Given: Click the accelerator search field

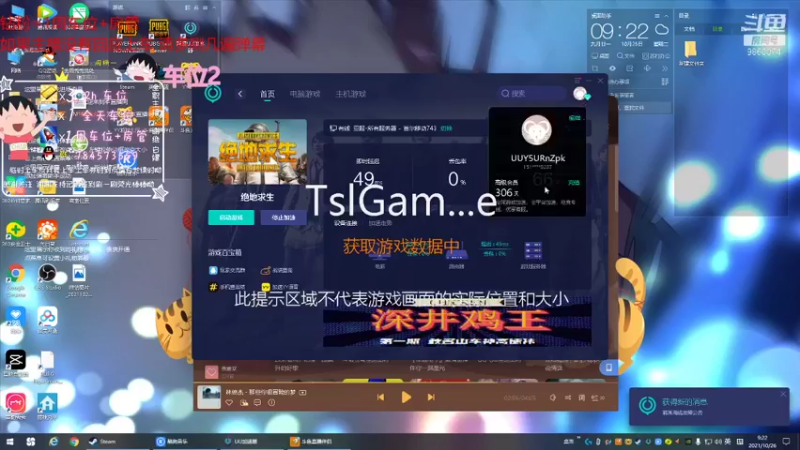Looking at the screenshot, I should click(531, 93).
